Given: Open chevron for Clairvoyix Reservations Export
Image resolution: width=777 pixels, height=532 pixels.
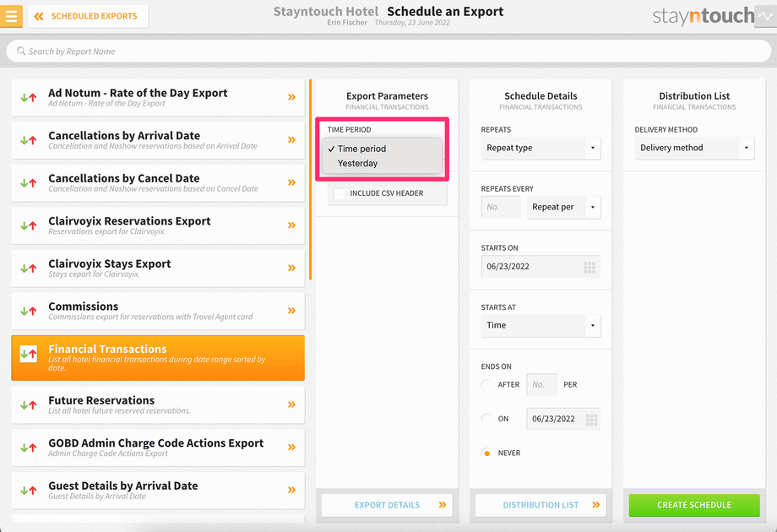Looking at the screenshot, I should click(292, 225).
